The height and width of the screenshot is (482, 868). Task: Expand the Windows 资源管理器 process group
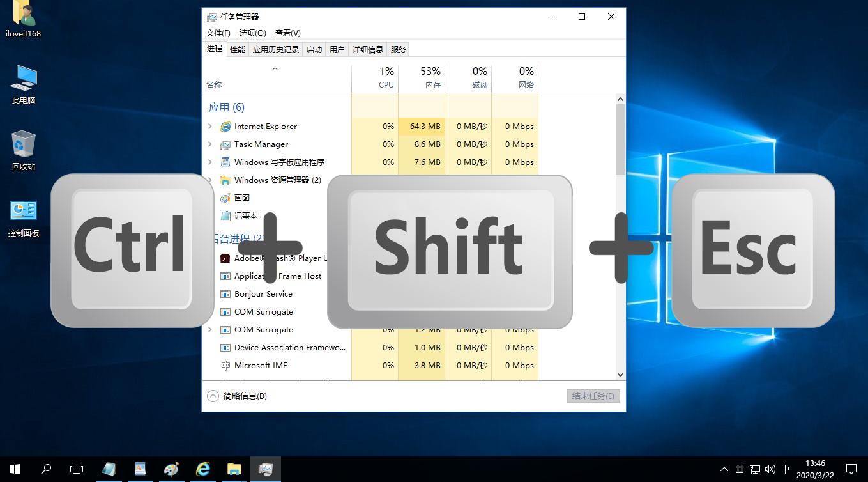211,180
